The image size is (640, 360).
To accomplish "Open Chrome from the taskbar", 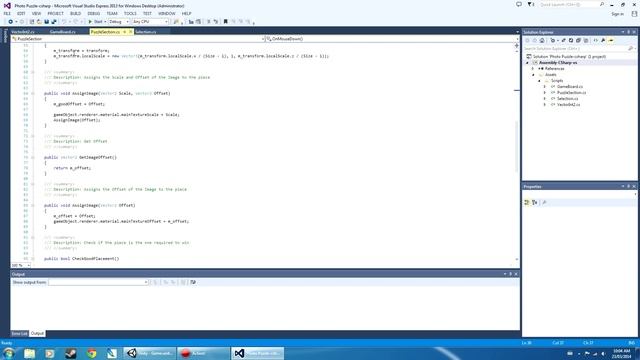I will [91, 353].
